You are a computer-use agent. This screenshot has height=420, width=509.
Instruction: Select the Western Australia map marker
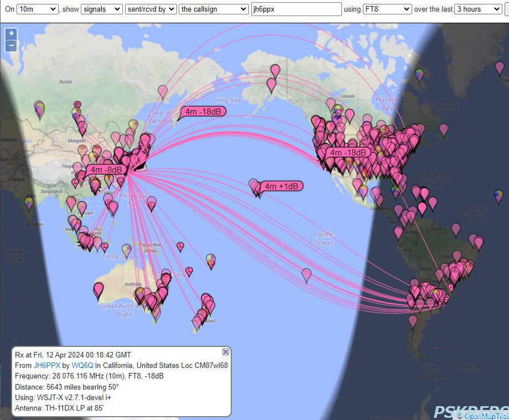(x=98, y=289)
